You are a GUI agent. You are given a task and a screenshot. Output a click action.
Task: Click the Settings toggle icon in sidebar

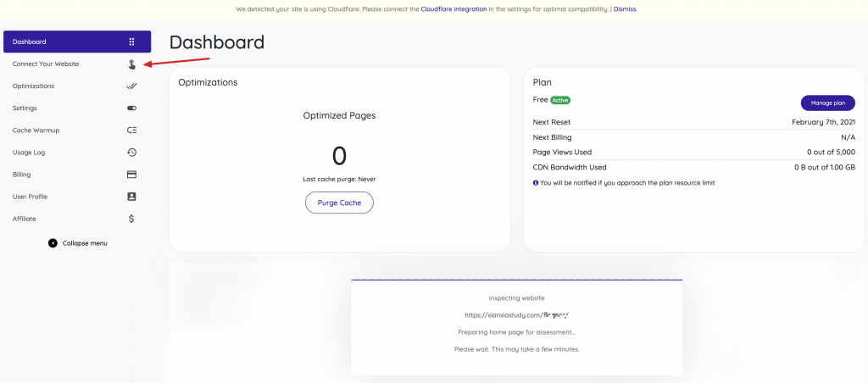(131, 108)
